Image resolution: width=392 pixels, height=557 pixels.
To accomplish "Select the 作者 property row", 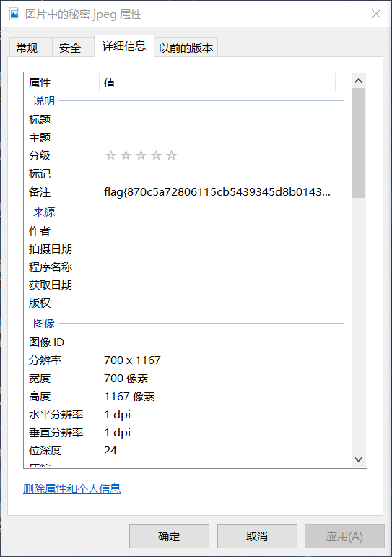I will coord(184,230).
